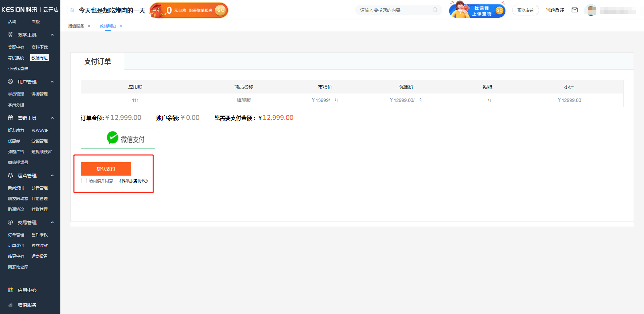Open 独立收款 in sidebar

click(40, 246)
